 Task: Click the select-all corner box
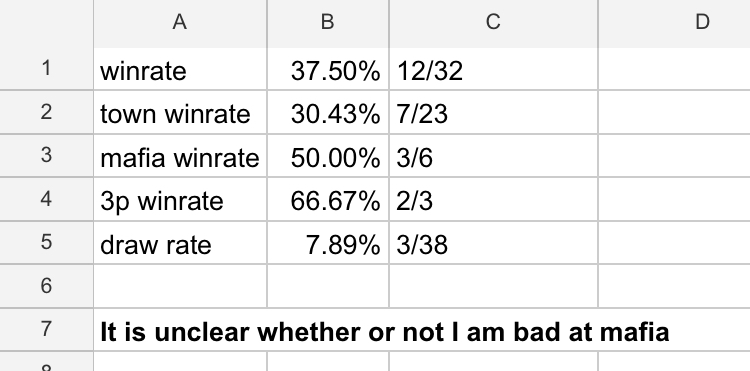pos(46,23)
